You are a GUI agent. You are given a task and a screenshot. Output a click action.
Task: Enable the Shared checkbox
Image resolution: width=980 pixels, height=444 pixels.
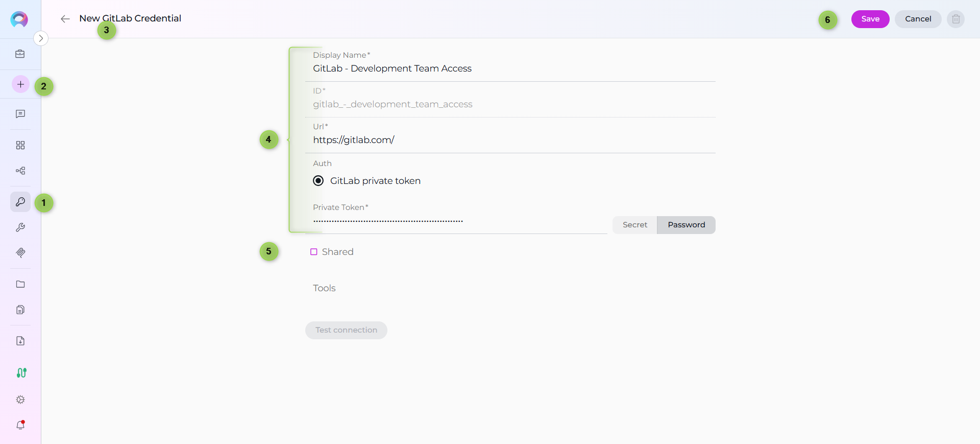pyautogui.click(x=314, y=252)
